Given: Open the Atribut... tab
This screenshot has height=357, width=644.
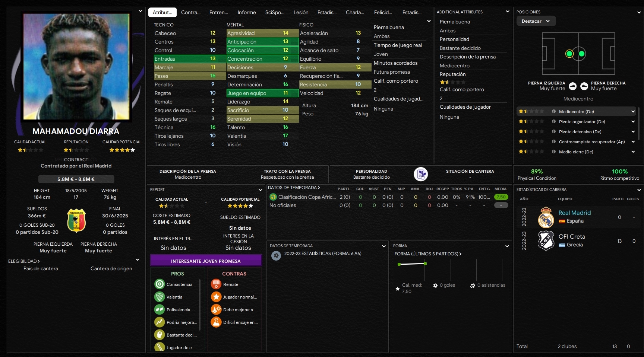Looking at the screenshot, I should point(162,12).
